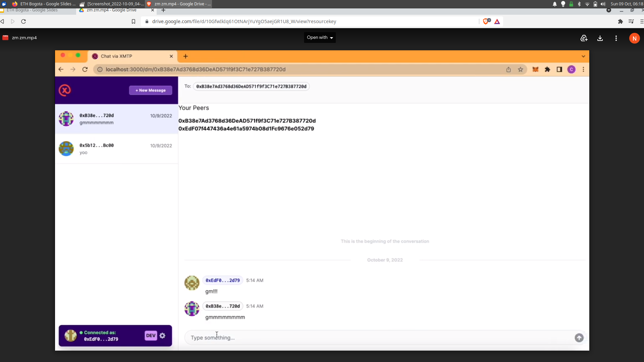The height and width of the screenshot is (362, 644).
Task: Click the XMTP chat logo icon
Action: click(x=65, y=90)
